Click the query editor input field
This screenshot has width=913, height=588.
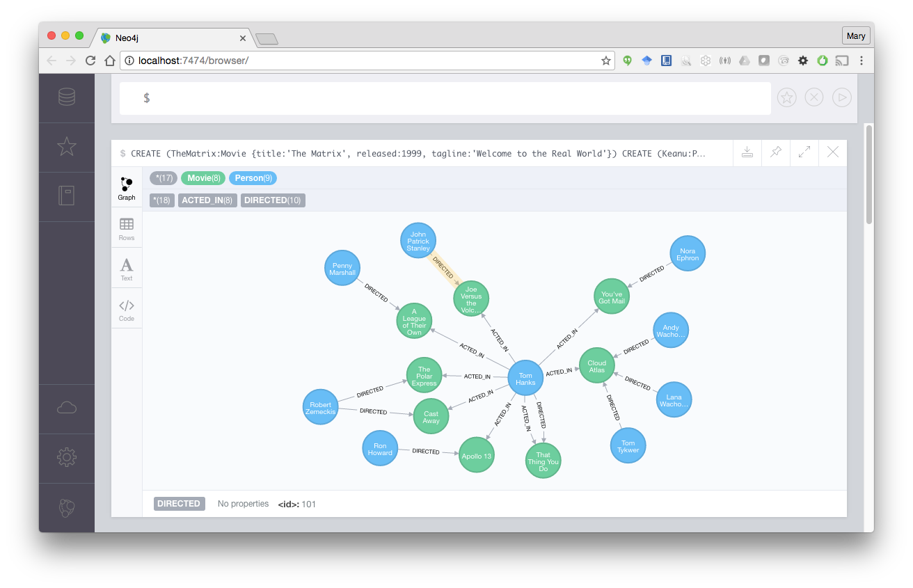pos(445,98)
